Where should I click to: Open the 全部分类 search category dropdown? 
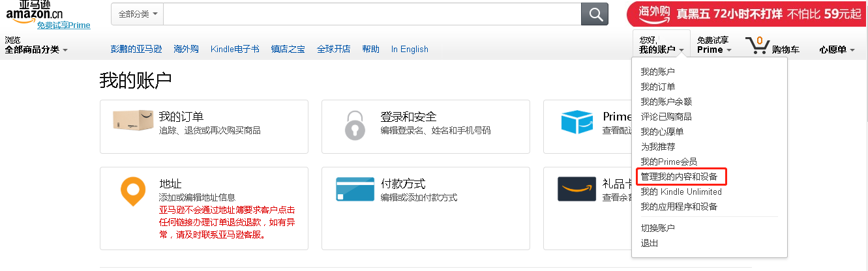click(x=138, y=14)
